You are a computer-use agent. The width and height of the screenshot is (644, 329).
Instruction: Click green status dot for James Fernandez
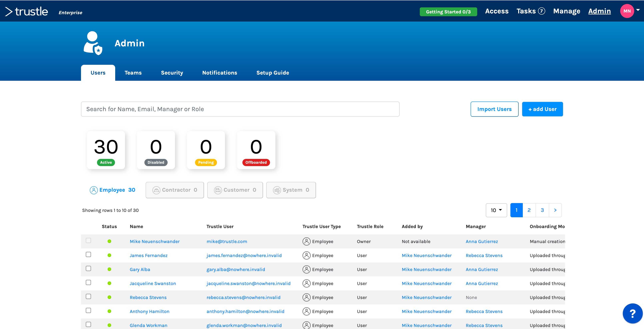point(109,255)
